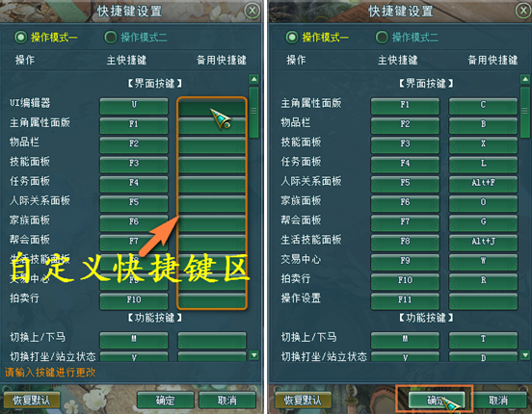This screenshot has height=414, width=532.
Task: Click the U main shortcut for UI编辑器
Action: coord(134,106)
